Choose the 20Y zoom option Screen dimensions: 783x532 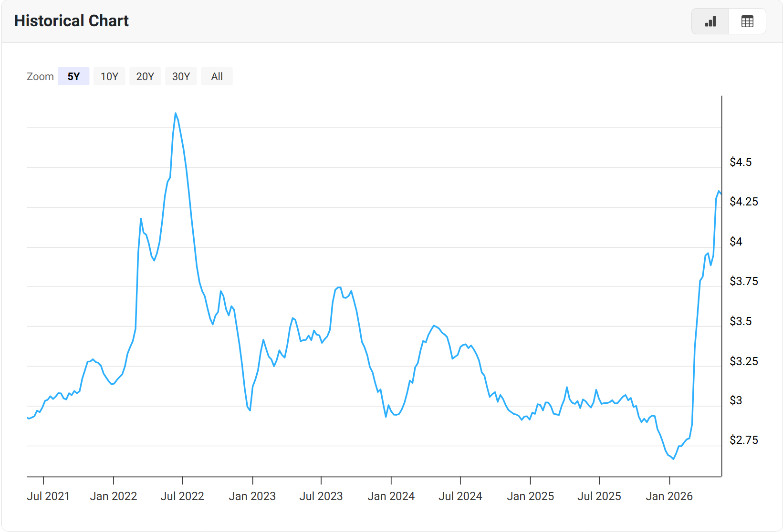[x=145, y=76]
